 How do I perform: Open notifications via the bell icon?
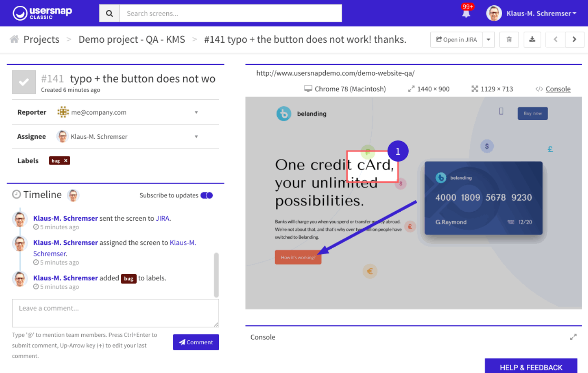click(x=466, y=13)
